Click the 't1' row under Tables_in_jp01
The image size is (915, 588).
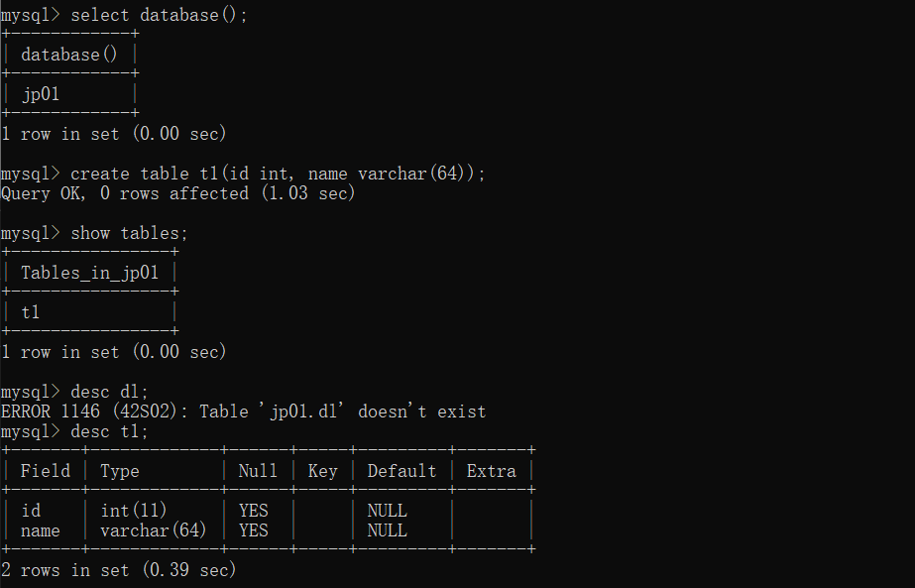pos(31,312)
